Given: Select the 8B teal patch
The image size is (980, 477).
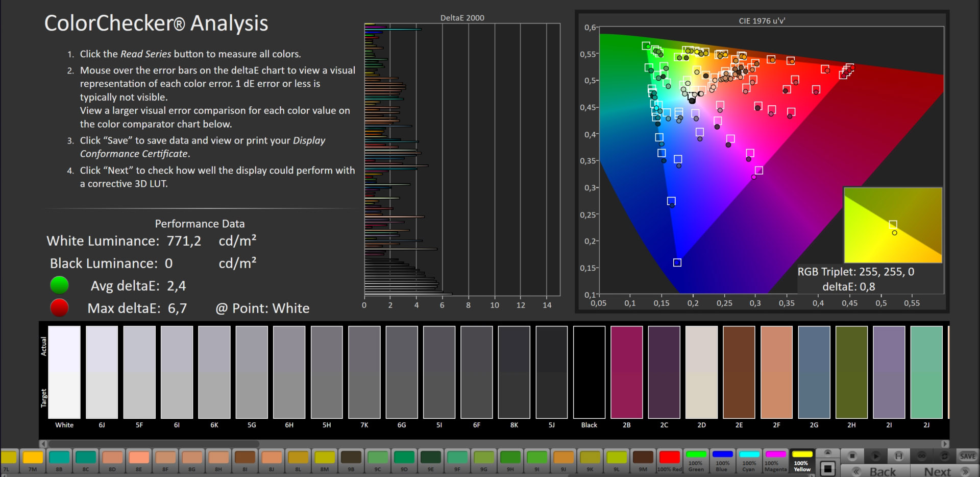Looking at the screenshot, I should click(x=59, y=461).
